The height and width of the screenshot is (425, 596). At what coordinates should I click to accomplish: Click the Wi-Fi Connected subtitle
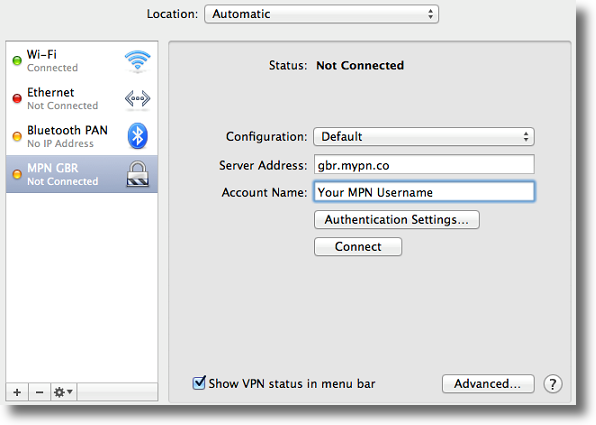pyautogui.click(x=52, y=68)
